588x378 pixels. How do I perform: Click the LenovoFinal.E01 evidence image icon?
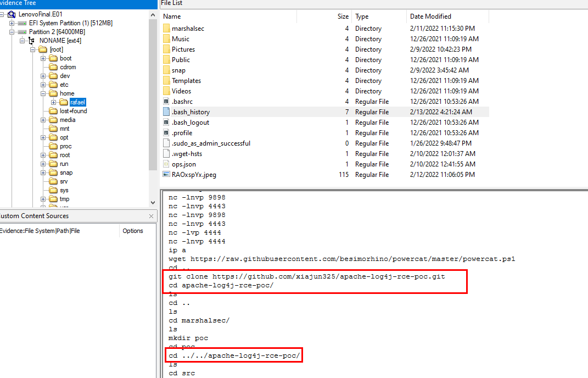coord(12,14)
